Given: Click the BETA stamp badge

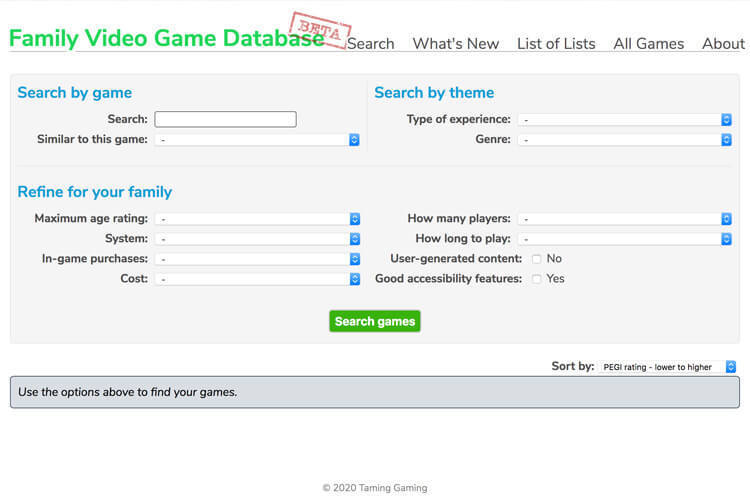Looking at the screenshot, I should click(x=321, y=30).
